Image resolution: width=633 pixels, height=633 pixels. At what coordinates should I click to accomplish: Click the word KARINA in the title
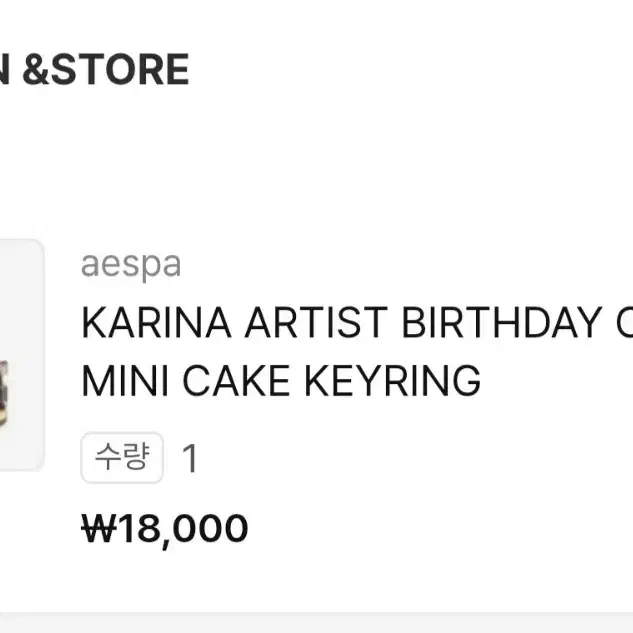157,323
